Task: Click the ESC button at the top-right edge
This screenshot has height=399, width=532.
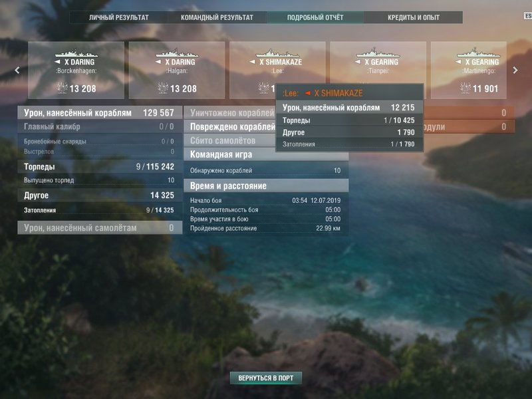Action: coord(528,16)
